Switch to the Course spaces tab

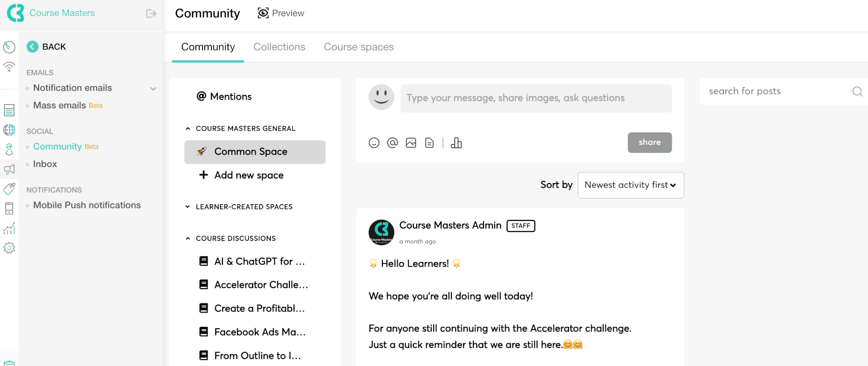point(359,47)
